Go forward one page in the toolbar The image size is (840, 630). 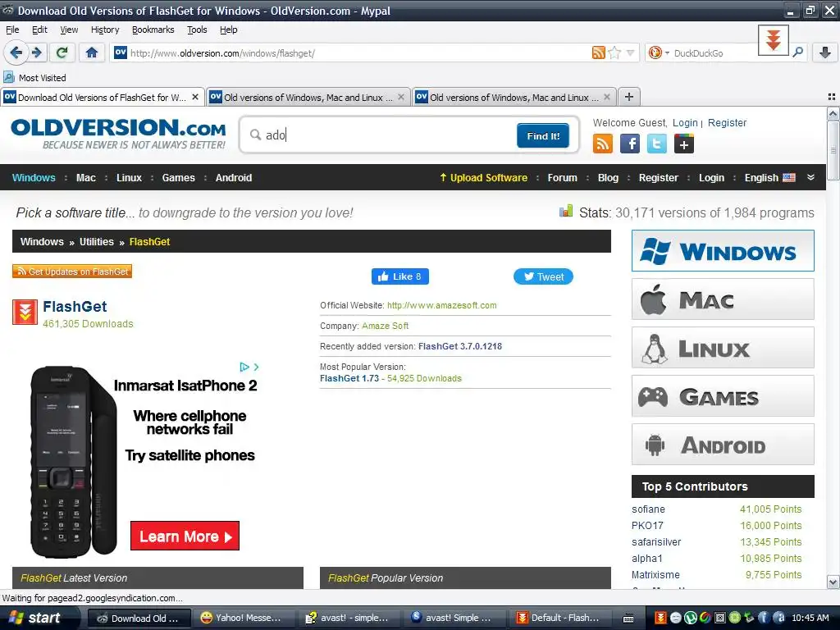(36, 52)
